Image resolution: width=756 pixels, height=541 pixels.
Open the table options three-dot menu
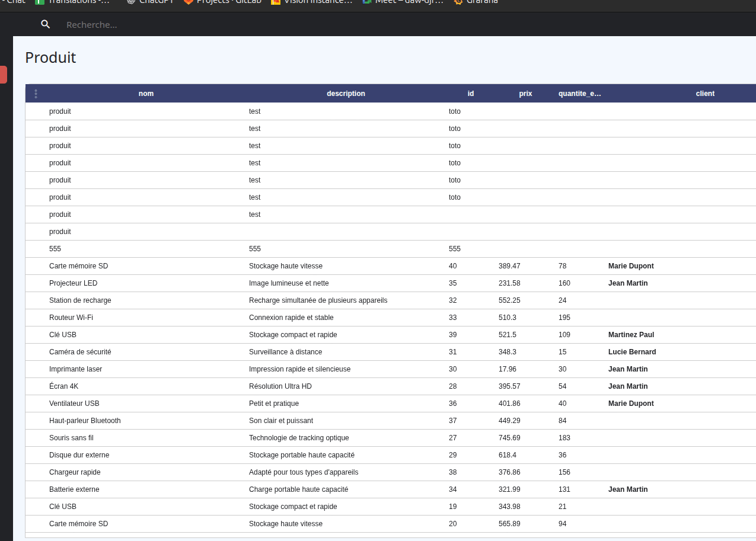tap(36, 94)
